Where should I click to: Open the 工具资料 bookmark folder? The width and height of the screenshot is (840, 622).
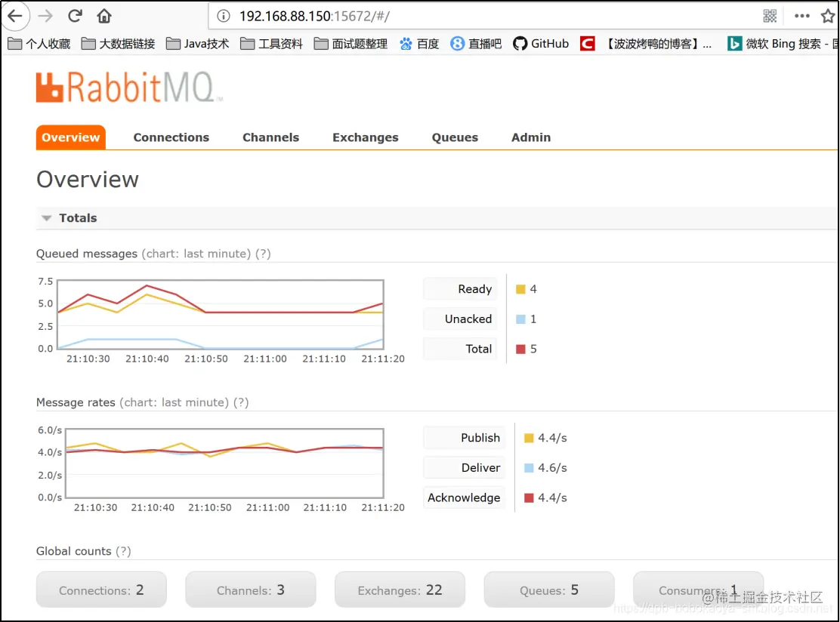coord(272,44)
